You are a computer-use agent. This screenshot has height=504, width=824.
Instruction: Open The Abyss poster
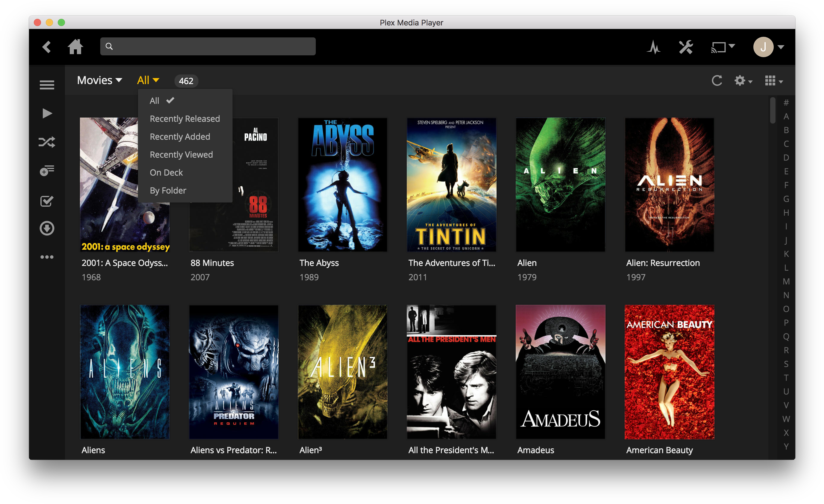tap(342, 185)
